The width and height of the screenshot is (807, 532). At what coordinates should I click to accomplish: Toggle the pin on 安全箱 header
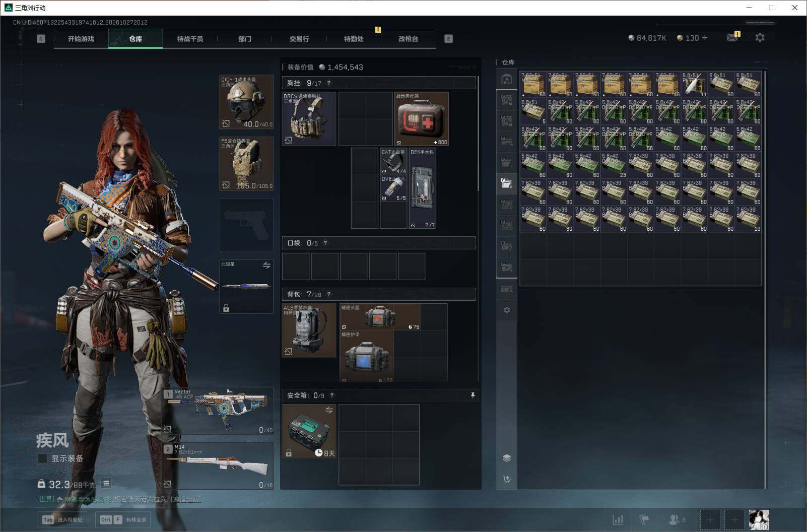point(473,395)
